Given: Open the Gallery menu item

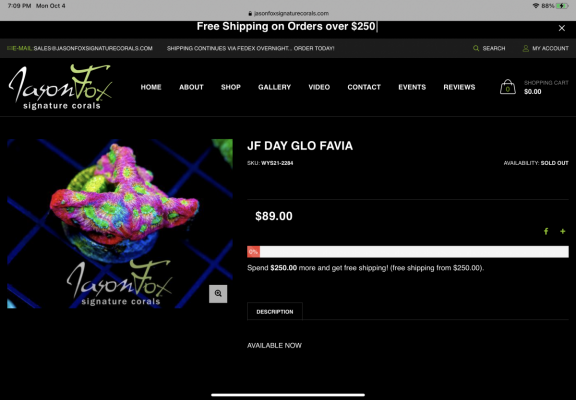Looking at the screenshot, I should coord(274,87).
